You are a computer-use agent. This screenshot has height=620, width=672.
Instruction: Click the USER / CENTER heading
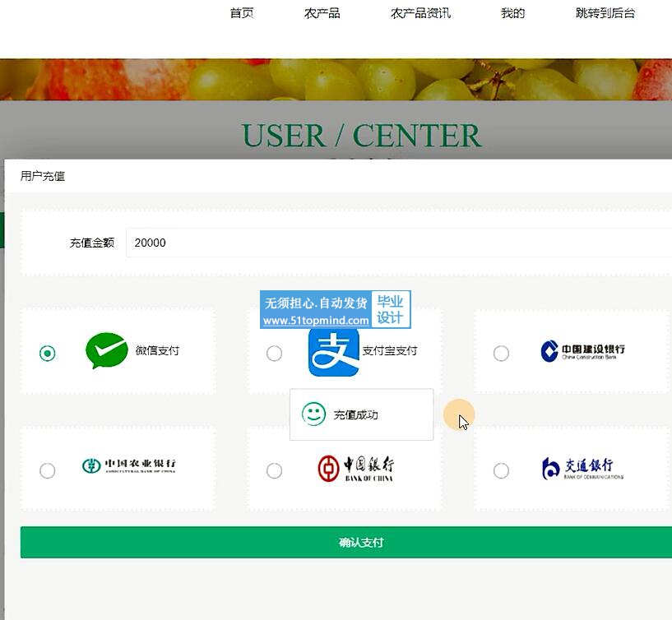coord(361,136)
